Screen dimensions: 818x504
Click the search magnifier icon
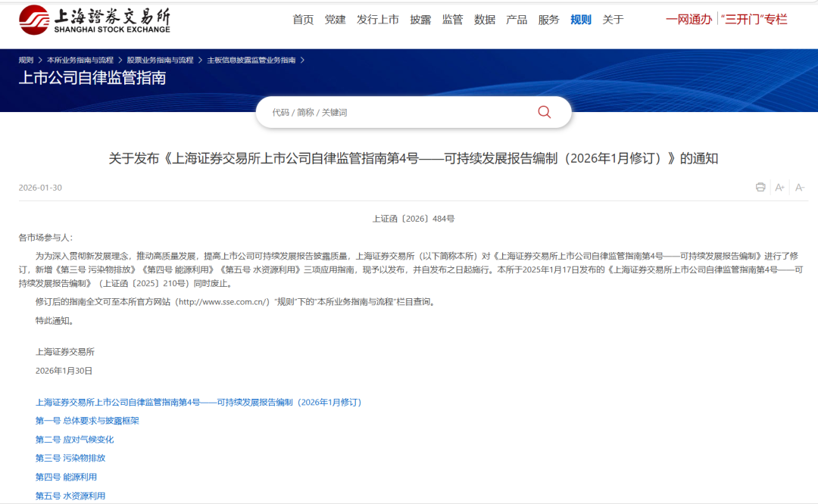544,111
